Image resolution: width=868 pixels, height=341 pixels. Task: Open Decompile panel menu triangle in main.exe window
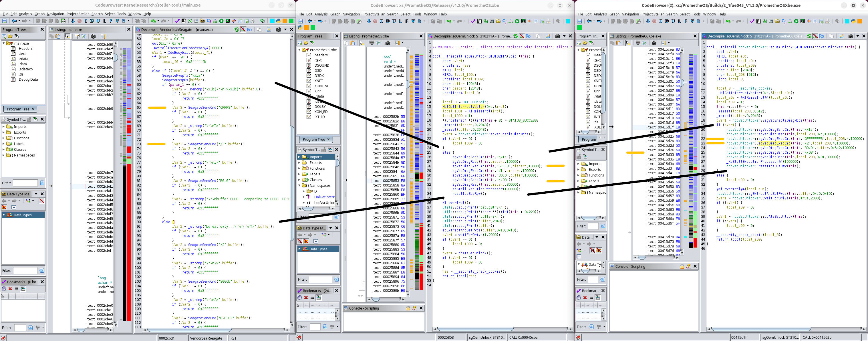click(x=285, y=30)
